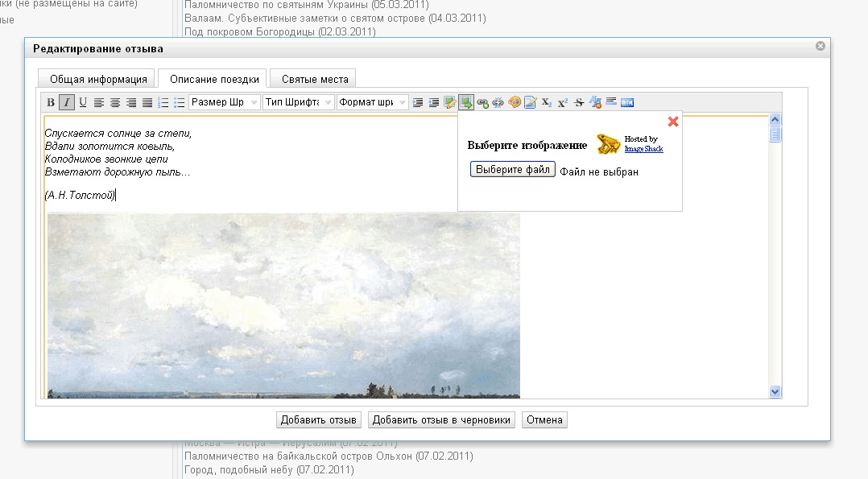This screenshot has height=479, width=868.
Task: Switch to Общая информация tab
Action: click(x=98, y=79)
